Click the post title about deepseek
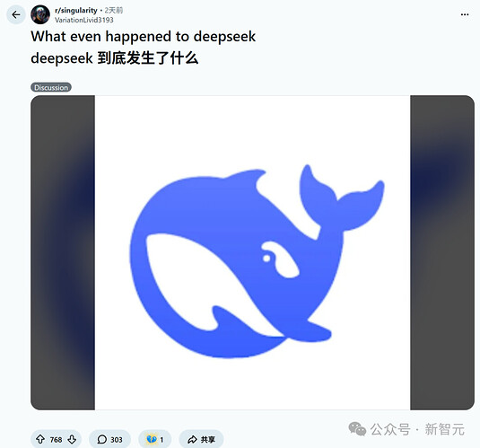The height and width of the screenshot is (448, 480). 143,37
